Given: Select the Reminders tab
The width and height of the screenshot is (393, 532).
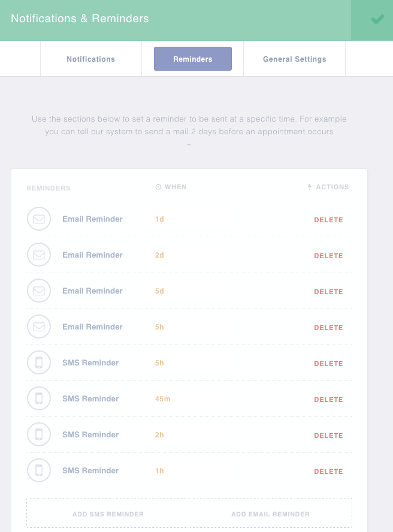Looking at the screenshot, I should (193, 59).
